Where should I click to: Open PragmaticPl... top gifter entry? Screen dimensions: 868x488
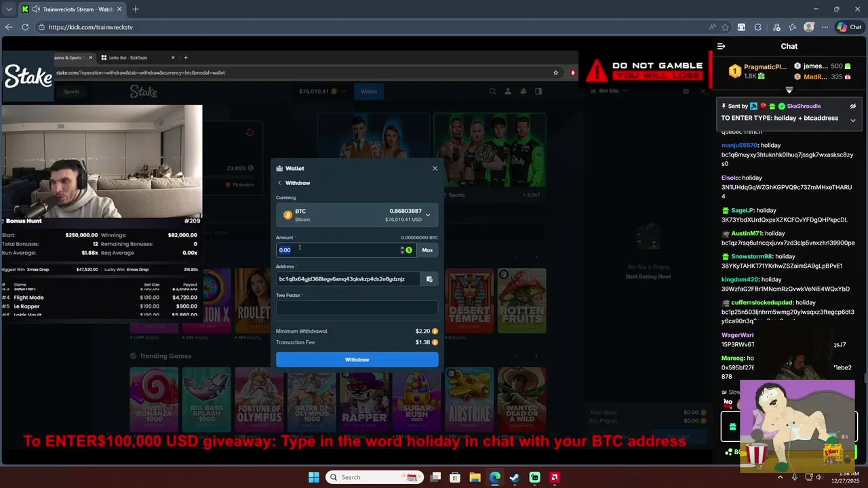pos(758,71)
